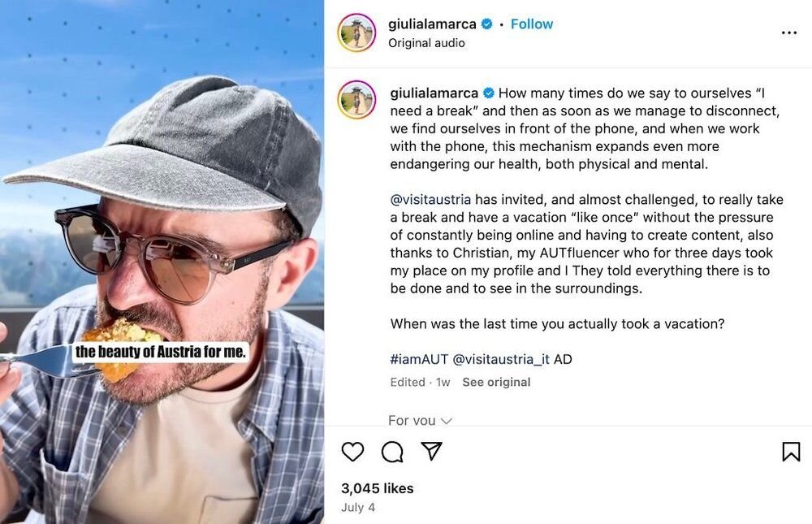Click giulialamarca username in the caption
812x524 pixels.
click(x=434, y=93)
